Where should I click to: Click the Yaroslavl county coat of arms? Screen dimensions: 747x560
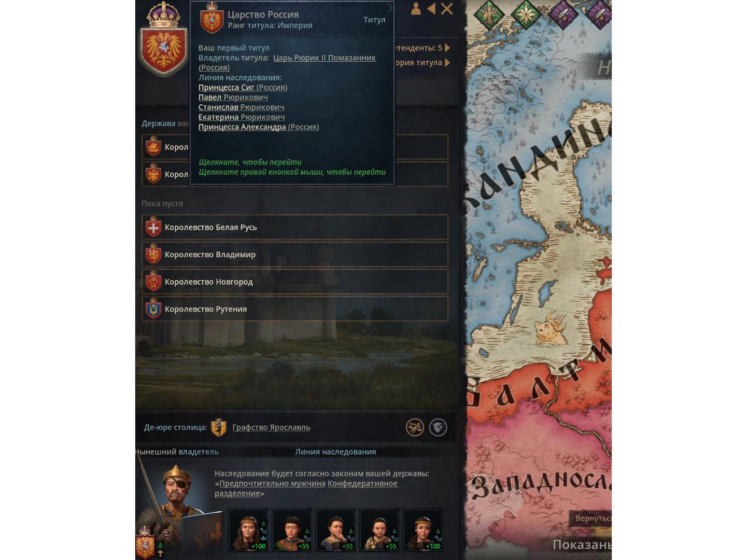tap(219, 427)
